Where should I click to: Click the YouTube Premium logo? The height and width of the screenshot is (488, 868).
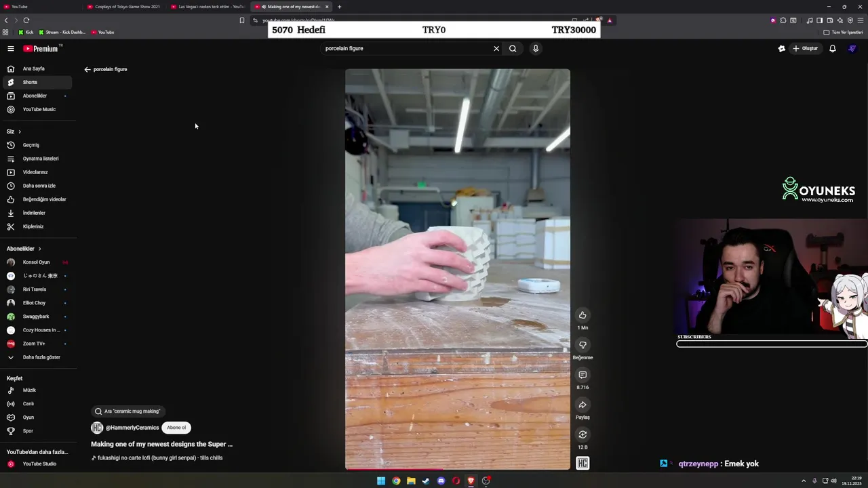[x=41, y=49]
